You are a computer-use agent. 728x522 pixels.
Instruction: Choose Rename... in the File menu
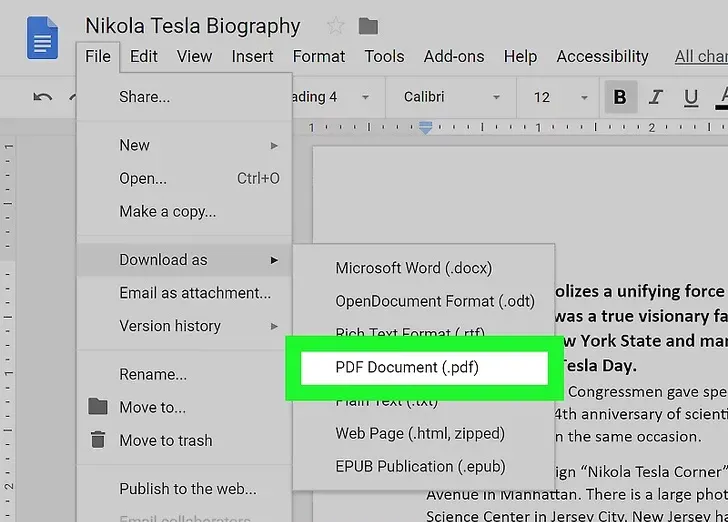184,374
